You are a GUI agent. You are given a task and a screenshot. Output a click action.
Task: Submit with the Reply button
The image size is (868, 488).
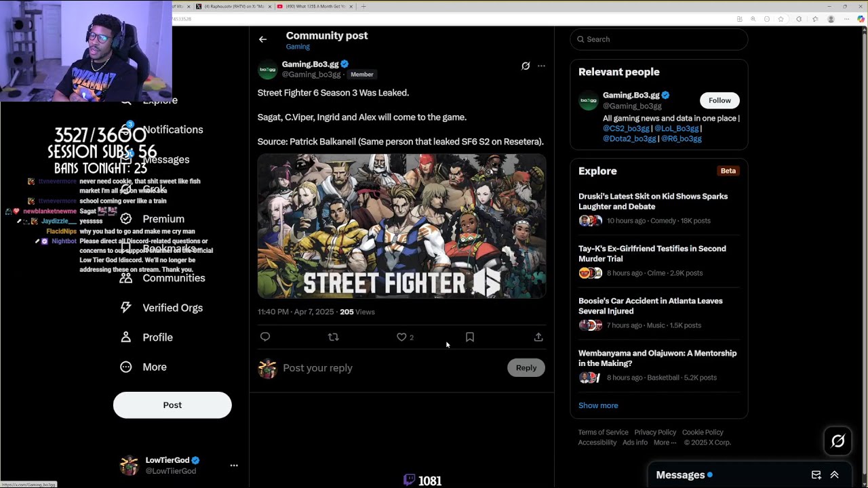pyautogui.click(x=526, y=368)
